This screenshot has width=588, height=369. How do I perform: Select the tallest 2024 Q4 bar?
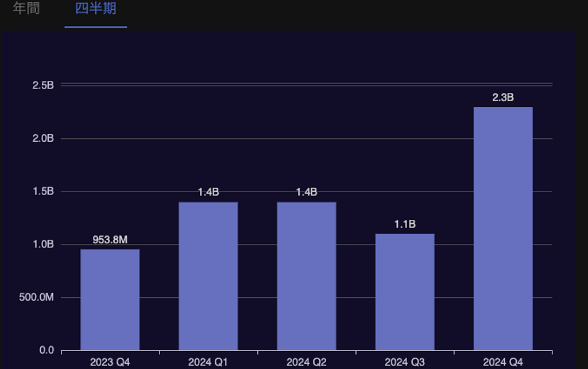click(503, 228)
